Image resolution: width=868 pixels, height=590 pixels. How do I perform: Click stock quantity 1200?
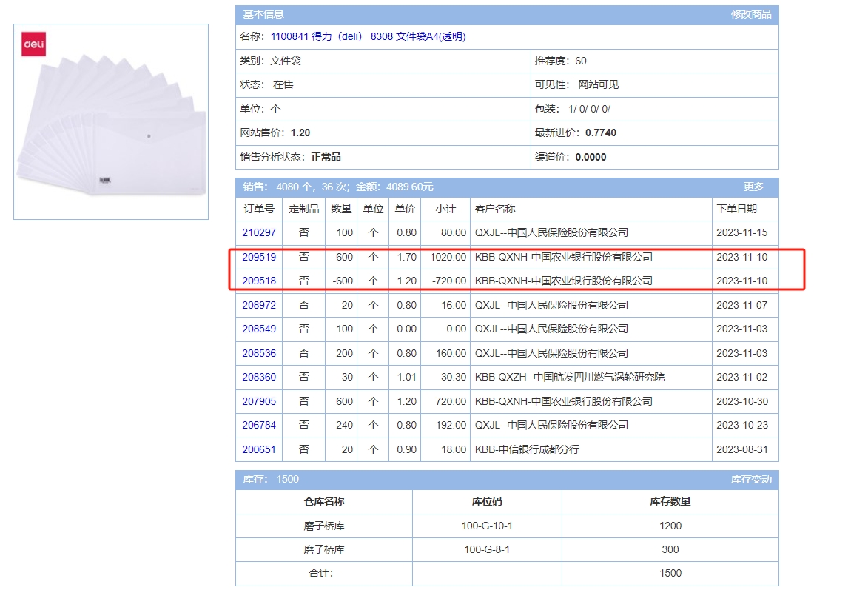pyautogui.click(x=670, y=526)
